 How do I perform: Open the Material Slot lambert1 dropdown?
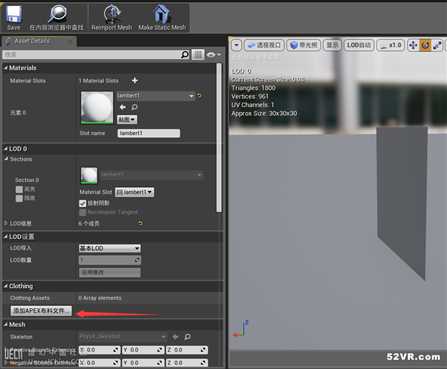point(134,192)
